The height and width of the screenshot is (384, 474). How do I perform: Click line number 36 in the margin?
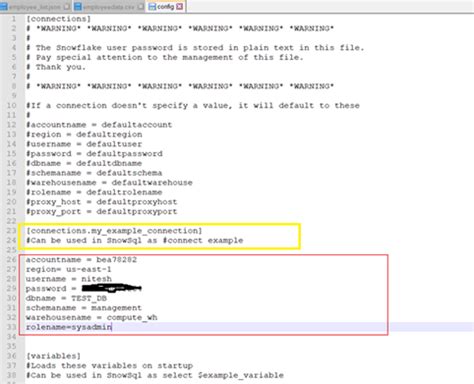(x=12, y=356)
